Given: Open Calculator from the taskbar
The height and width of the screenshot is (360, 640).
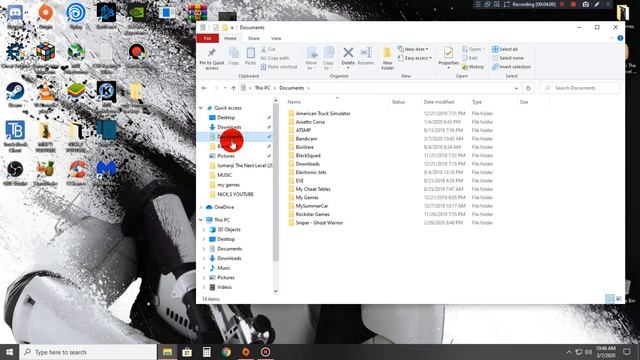Looking at the screenshot, I should (207, 352).
